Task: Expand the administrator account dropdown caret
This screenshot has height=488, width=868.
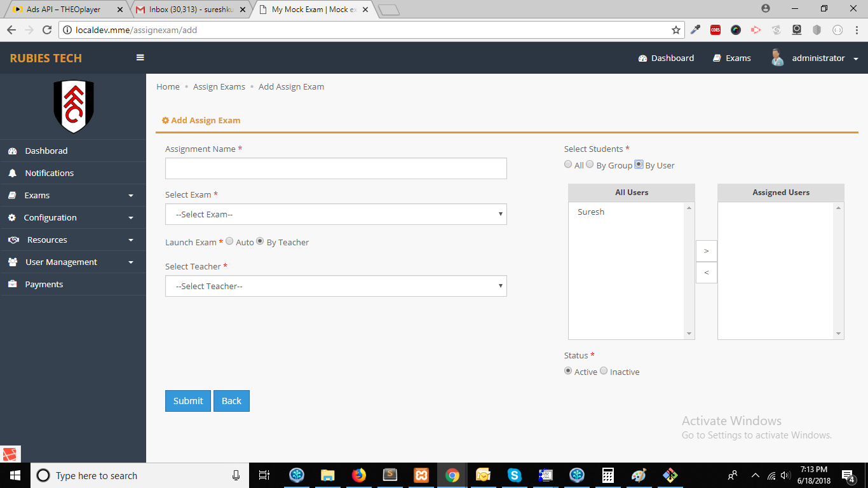Action: 855,59
